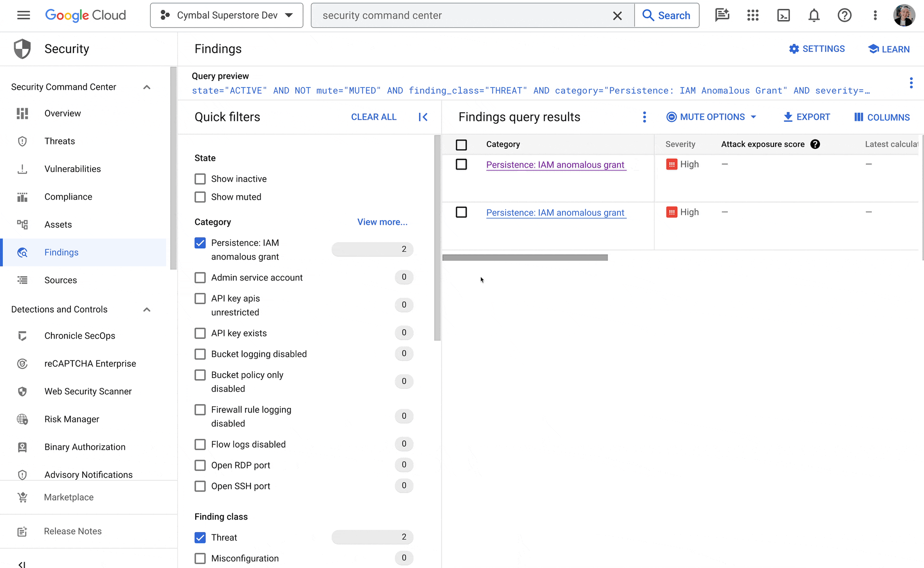Check the Open SSH port filter
The height and width of the screenshot is (568, 924).
click(x=200, y=486)
